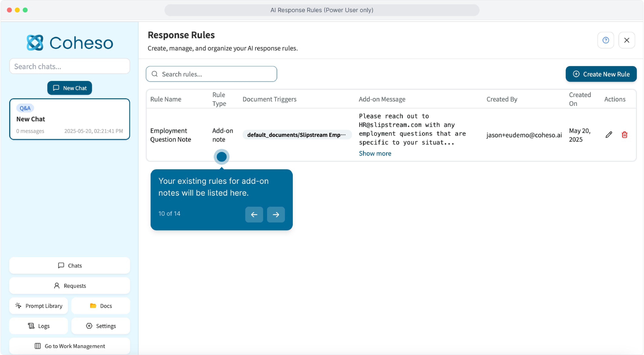Start a New Chat
This screenshot has width=644, height=355.
70,88
